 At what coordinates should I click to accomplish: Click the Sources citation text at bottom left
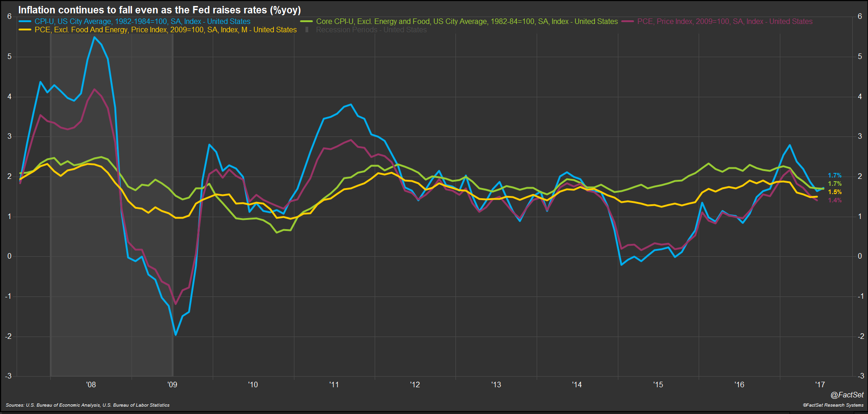click(88, 405)
